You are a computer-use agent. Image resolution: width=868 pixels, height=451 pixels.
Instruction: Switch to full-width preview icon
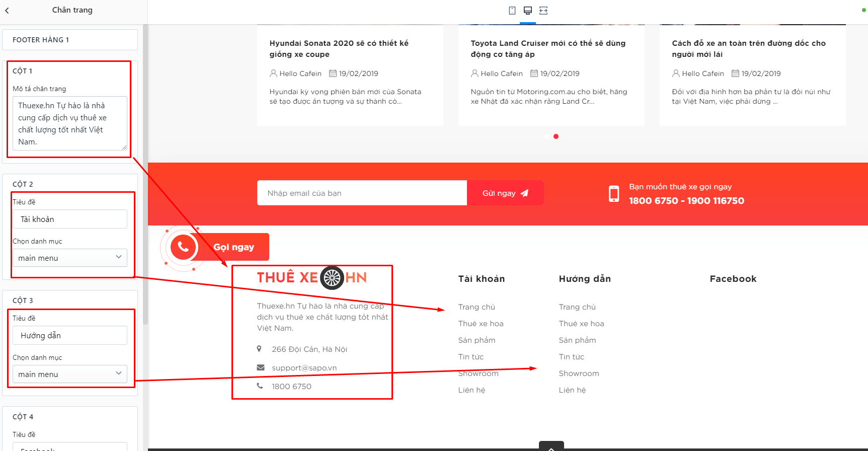tap(543, 11)
